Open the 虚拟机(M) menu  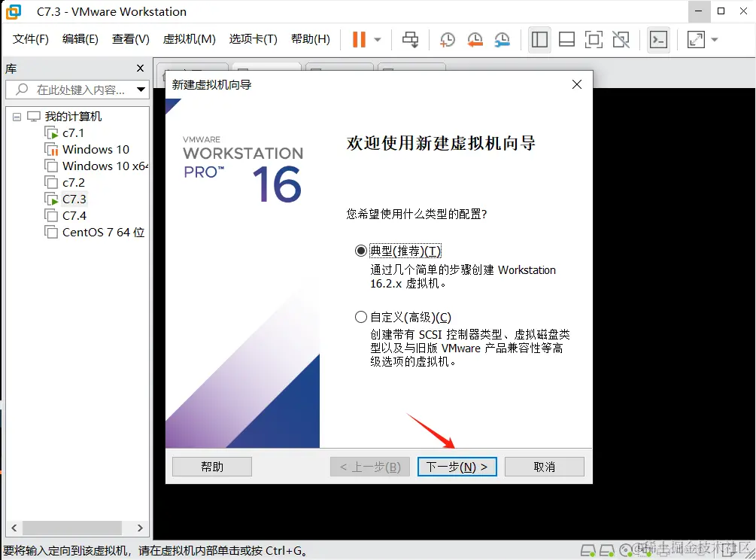[x=189, y=39]
